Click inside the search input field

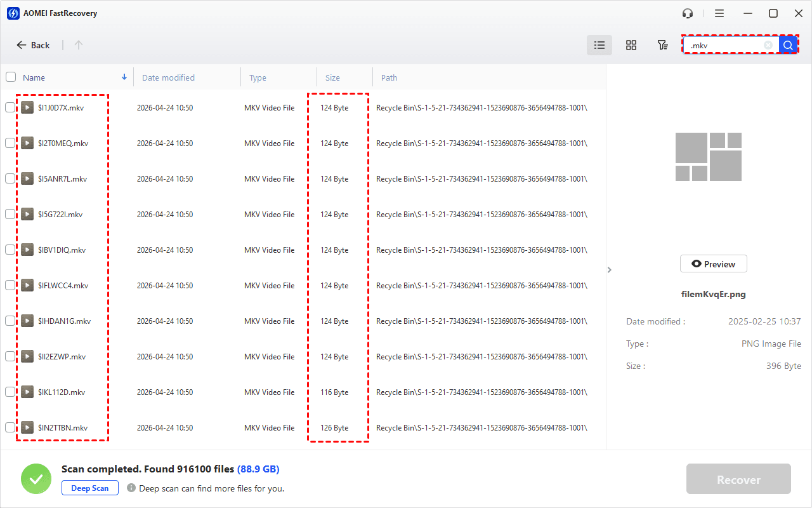[x=726, y=45]
